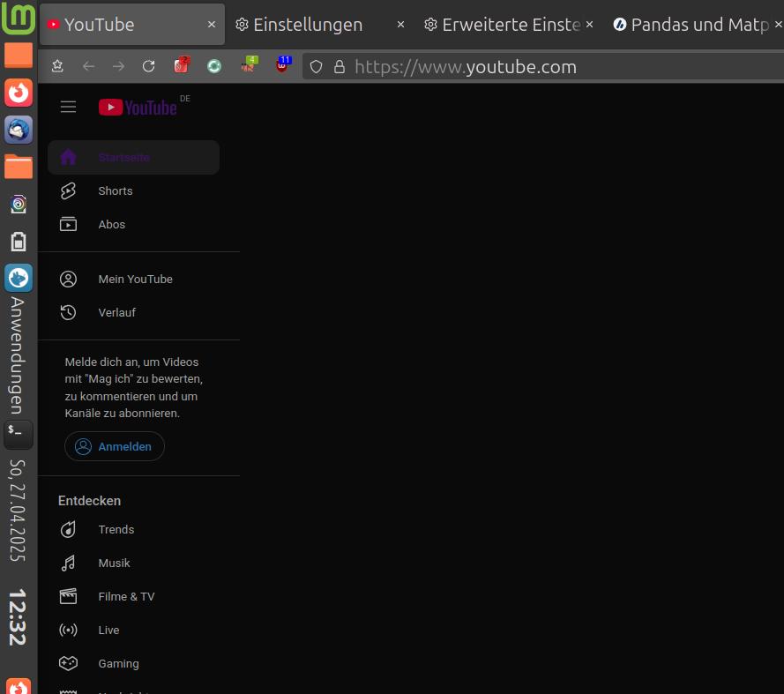
Task: Click the Gaming controller icon
Action: pyautogui.click(x=69, y=663)
